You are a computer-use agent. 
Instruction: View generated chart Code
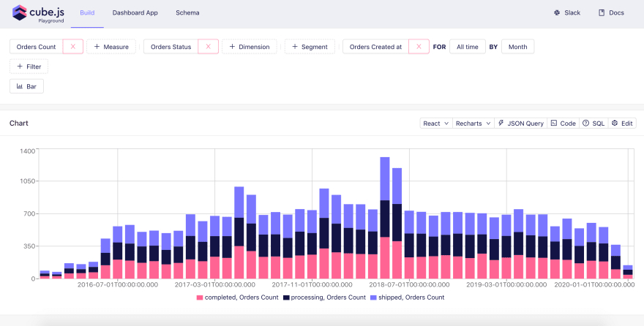pos(563,124)
